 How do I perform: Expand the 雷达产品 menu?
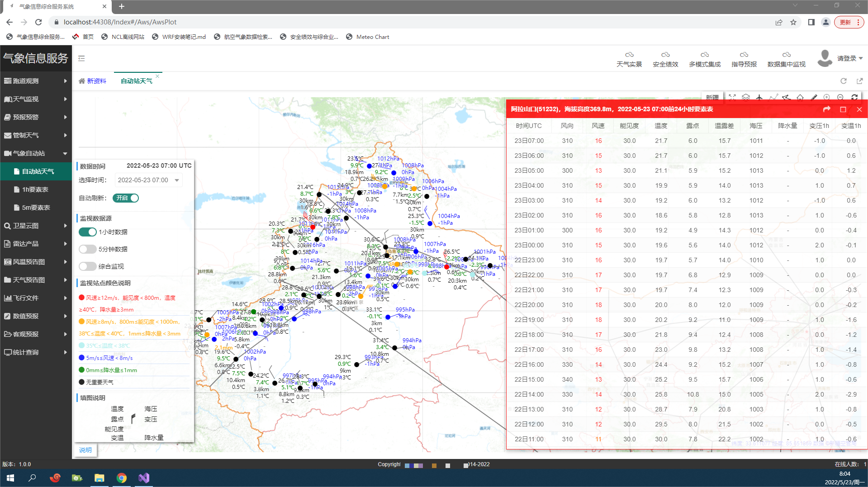(x=36, y=244)
